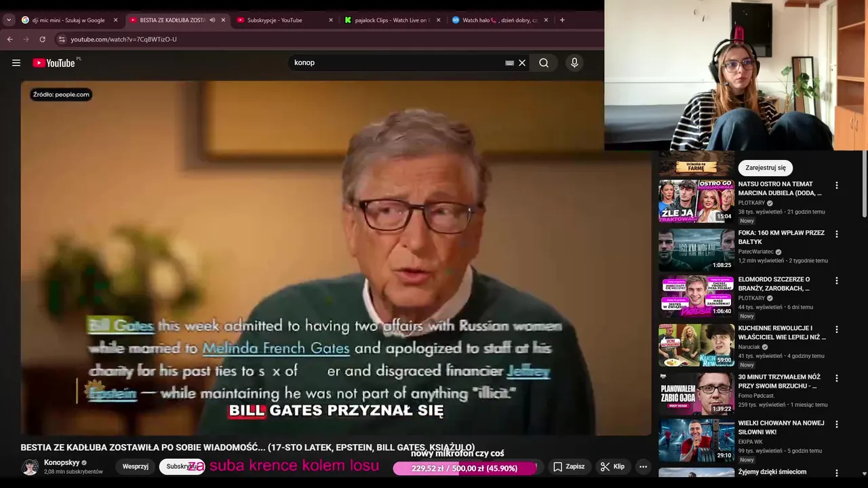Open NATSU OSTRO NA TEMAT video thumbnail

[696, 201]
